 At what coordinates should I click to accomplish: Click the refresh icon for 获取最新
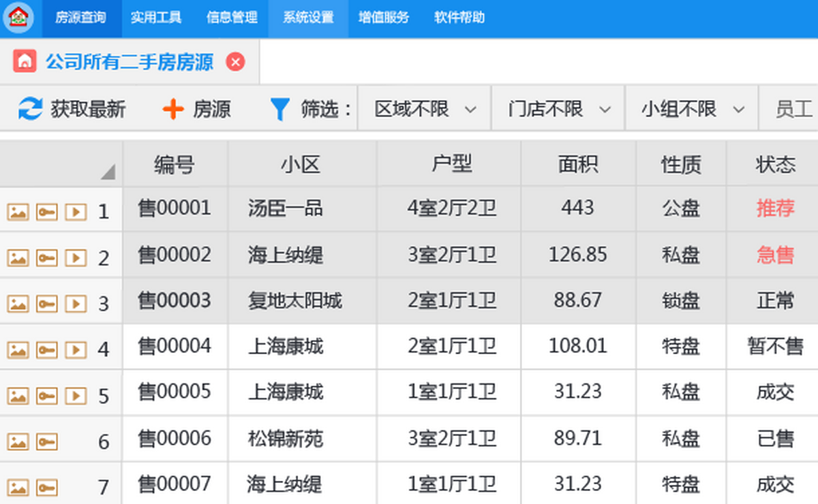[30, 109]
